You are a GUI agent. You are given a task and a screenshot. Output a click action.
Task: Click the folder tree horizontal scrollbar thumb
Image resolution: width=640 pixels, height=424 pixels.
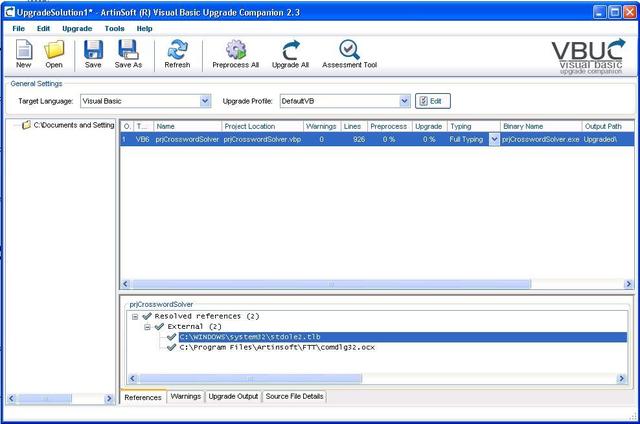coord(45,398)
